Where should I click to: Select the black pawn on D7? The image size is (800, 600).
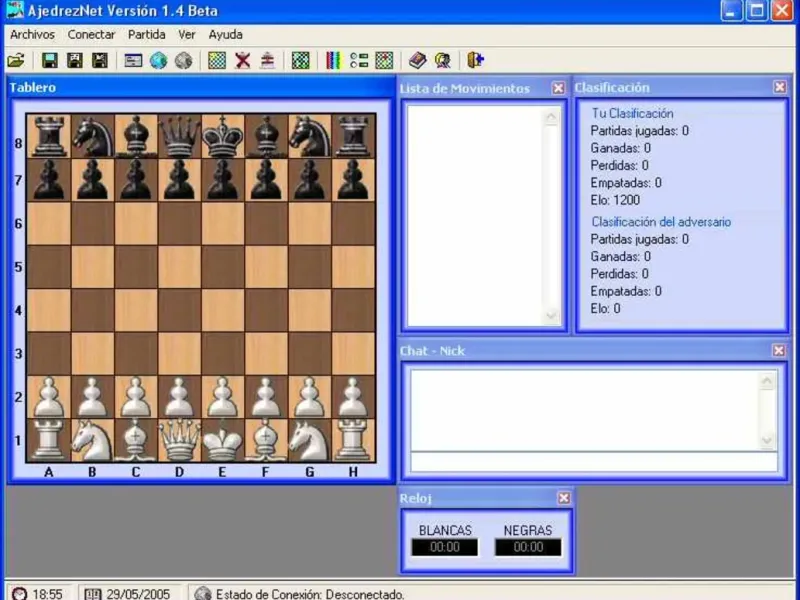(x=179, y=180)
